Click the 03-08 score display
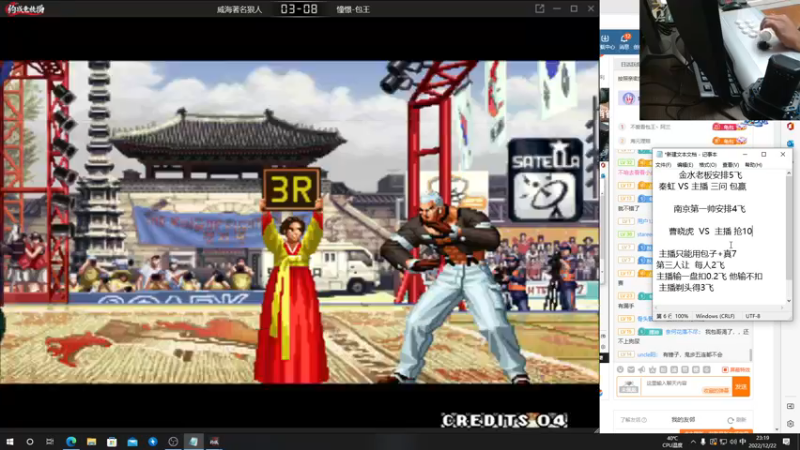The width and height of the screenshot is (800, 450). 299,9
